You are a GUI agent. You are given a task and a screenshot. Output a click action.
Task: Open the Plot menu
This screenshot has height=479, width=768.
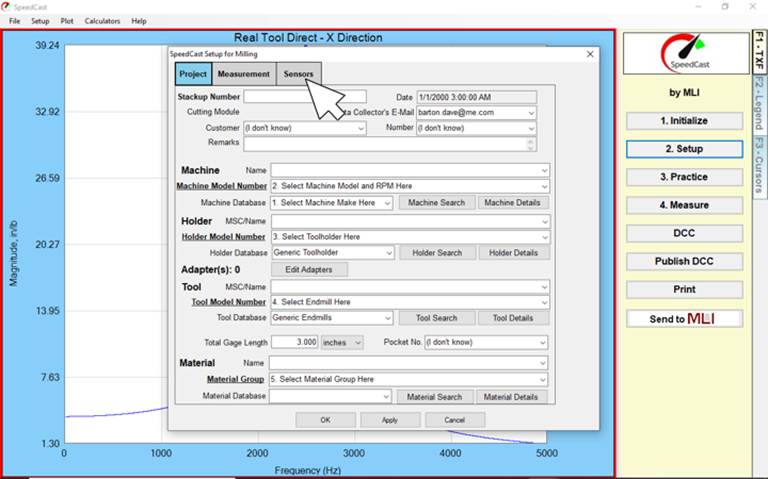(x=67, y=21)
